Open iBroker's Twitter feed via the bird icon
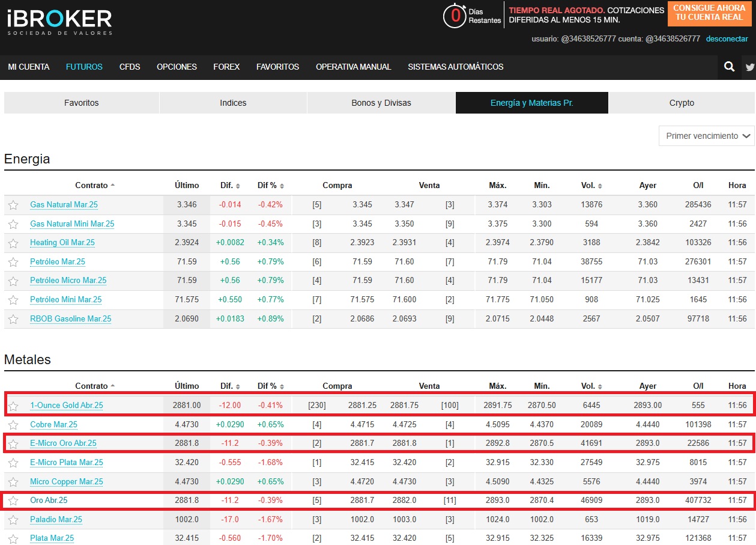 [x=749, y=67]
